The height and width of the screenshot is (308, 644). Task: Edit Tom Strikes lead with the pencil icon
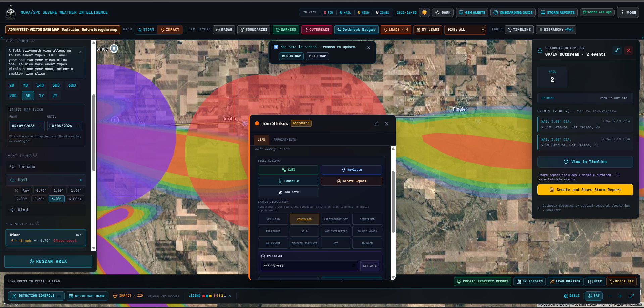tap(377, 123)
